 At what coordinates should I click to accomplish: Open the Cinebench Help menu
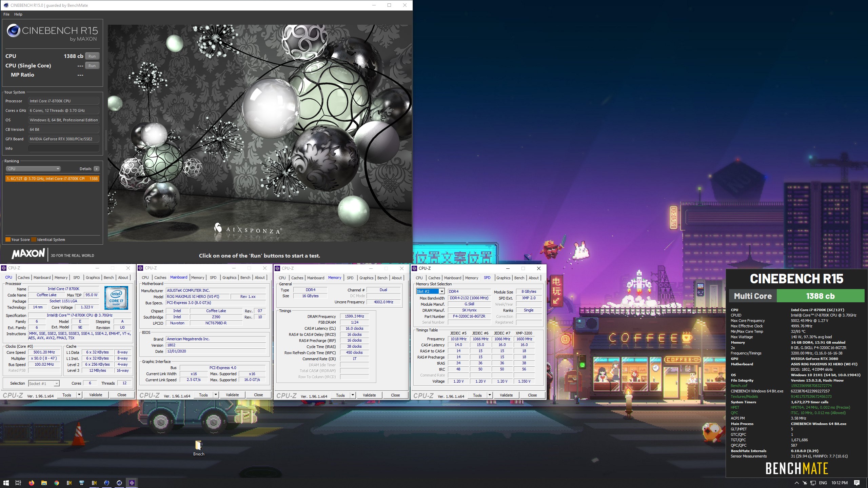[x=18, y=14]
